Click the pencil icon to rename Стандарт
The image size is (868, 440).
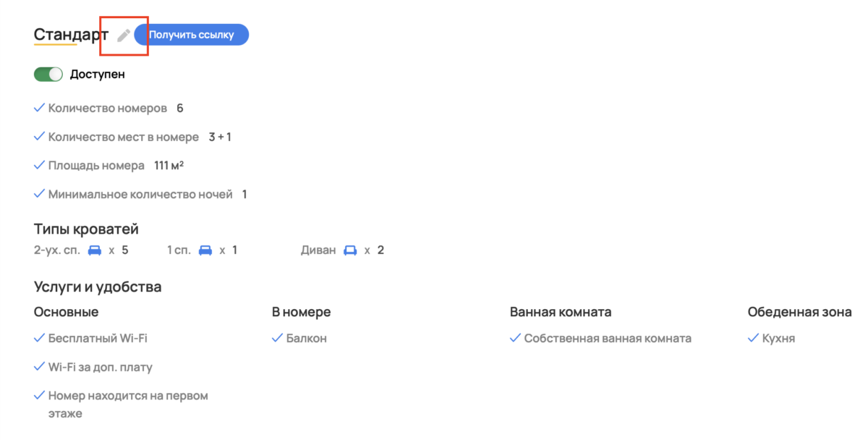[122, 34]
